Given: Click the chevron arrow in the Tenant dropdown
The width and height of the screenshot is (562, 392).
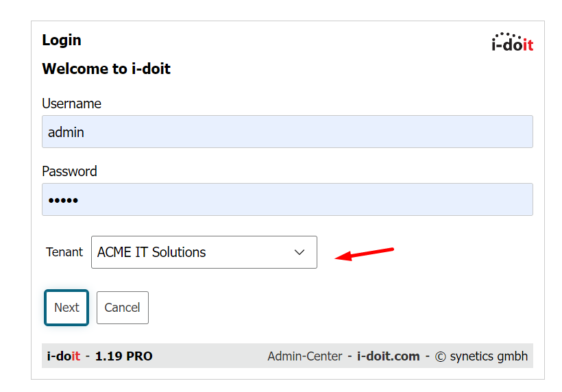Looking at the screenshot, I should [x=300, y=252].
